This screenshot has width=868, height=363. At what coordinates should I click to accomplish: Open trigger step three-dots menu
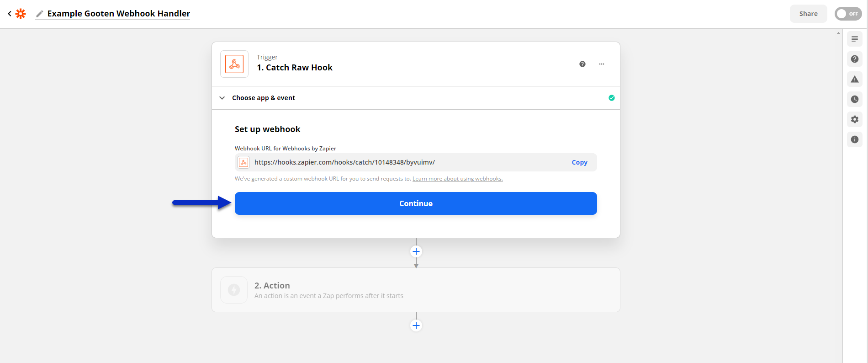602,64
